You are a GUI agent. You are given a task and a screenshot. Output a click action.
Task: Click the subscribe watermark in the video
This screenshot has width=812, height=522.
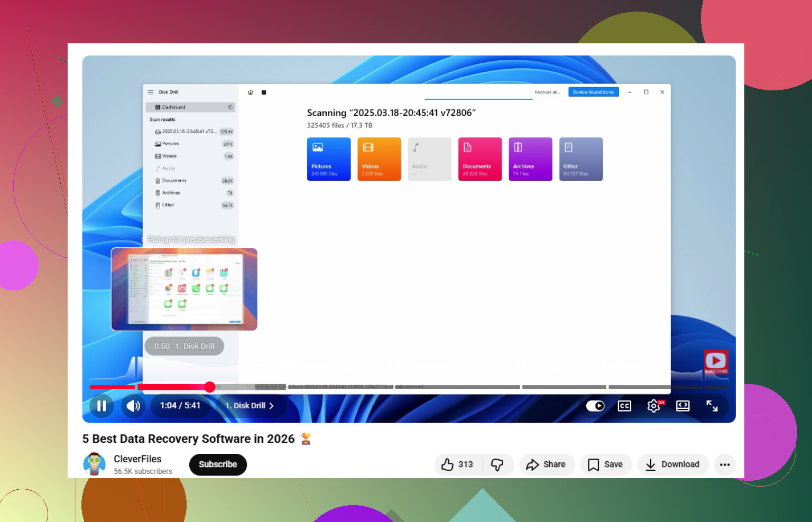click(x=716, y=362)
